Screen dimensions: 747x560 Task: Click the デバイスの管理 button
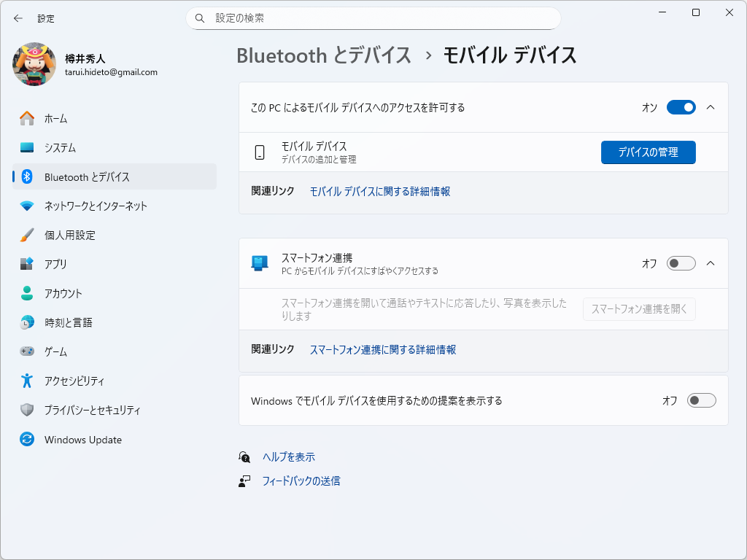[648, 152]
